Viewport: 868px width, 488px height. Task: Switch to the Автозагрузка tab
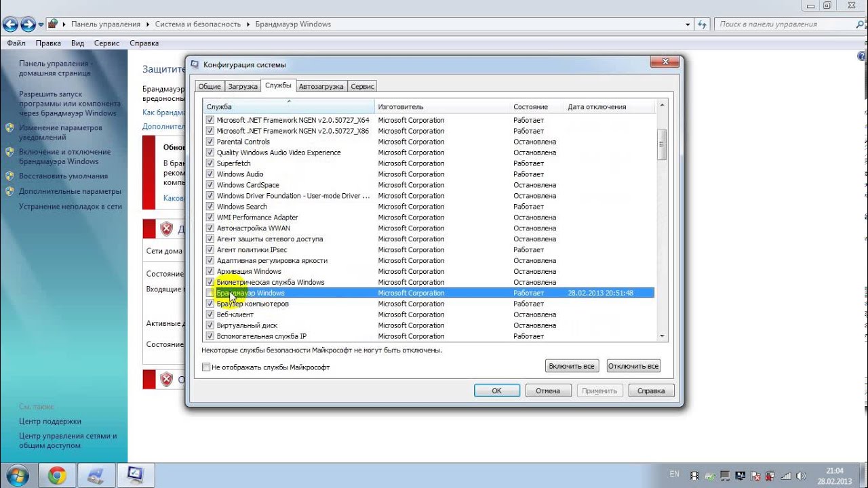tap(321, 87)
